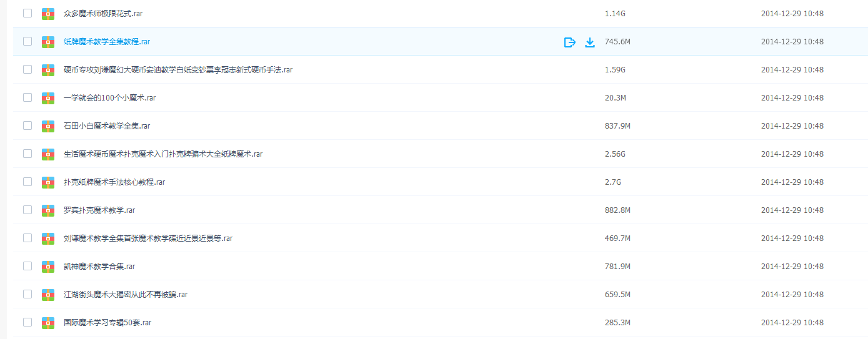The image size is (868, 339).
Task: Click the RAR icon of 硬币专攻刘谦魔幻大硬币 file
Action: pos(48,70)
